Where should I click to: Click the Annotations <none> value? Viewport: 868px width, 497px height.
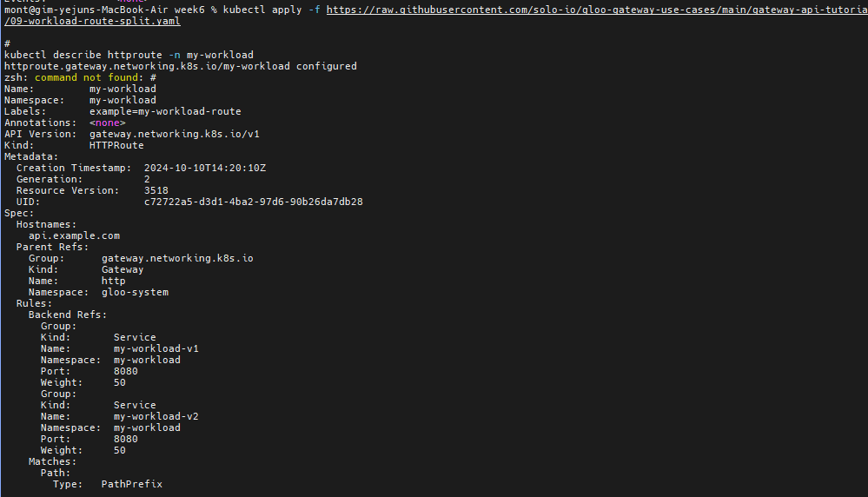pyautogui.click(x=107, y=123)
